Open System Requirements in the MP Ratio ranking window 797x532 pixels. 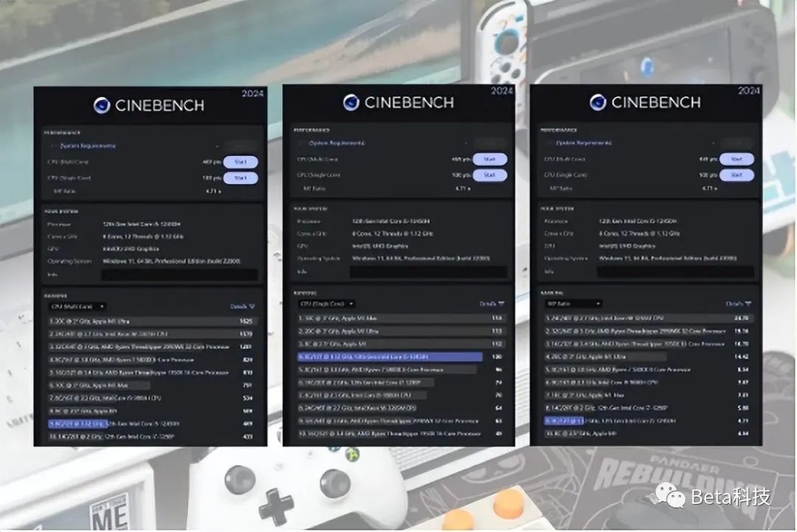click(x=584, y=143)
